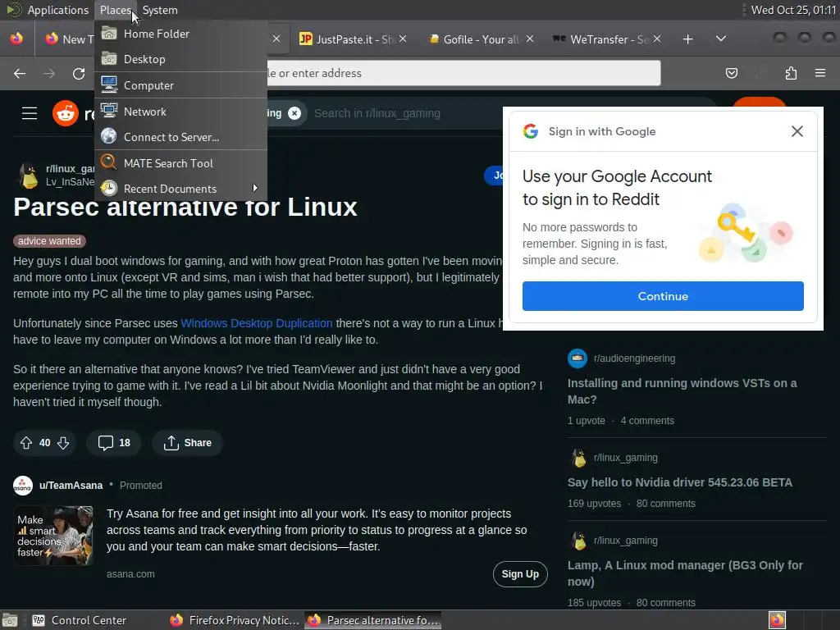The width and height of the screenshot is (840, 630).
Task: Click the r/audioengineering avatar icon
Action: pos(577,358)
